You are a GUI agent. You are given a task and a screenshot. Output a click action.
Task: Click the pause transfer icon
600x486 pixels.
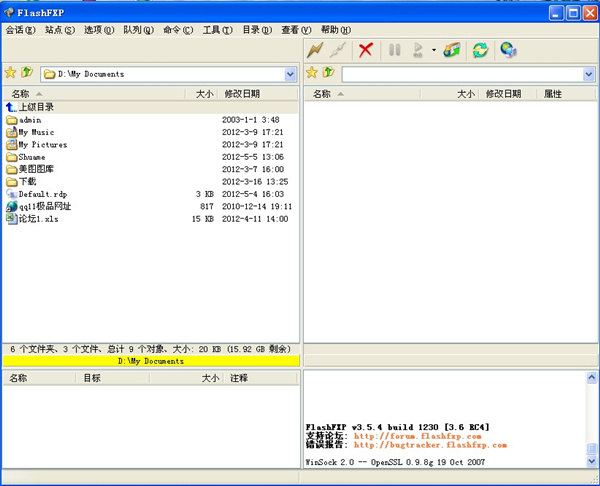(x=394, y=50)
